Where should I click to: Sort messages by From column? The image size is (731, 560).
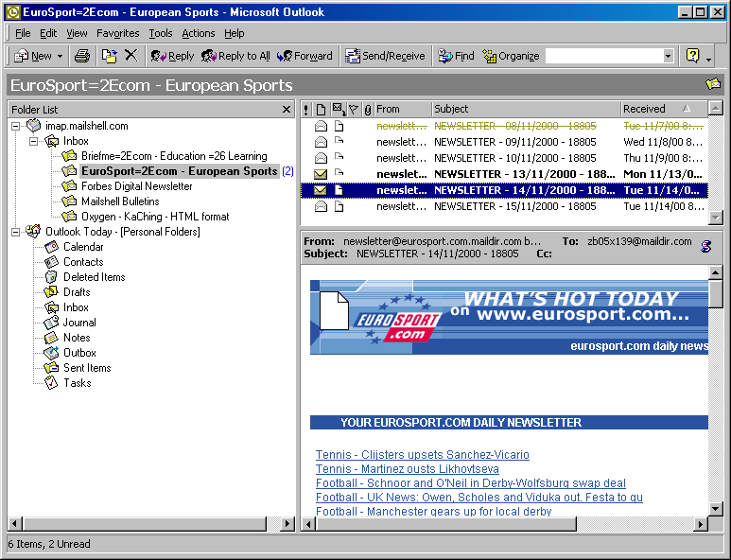click(x=403, y=109)
